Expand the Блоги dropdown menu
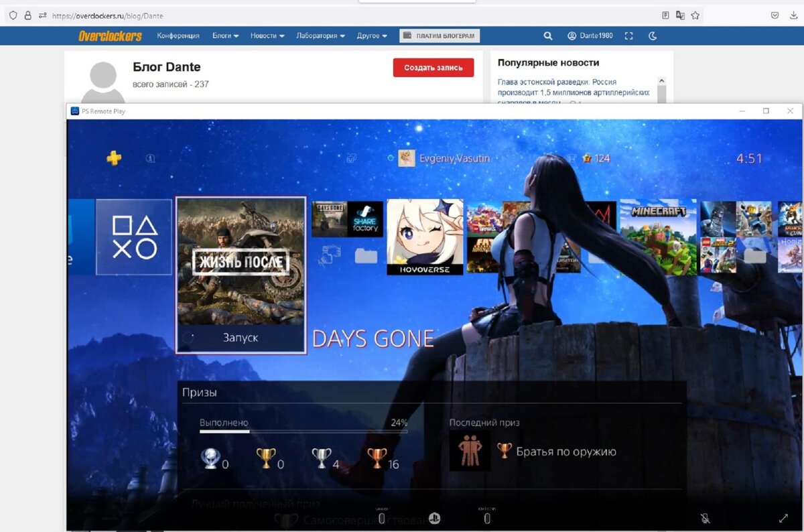Viewport: 804px width, 532px height. (x=226, y=36)
